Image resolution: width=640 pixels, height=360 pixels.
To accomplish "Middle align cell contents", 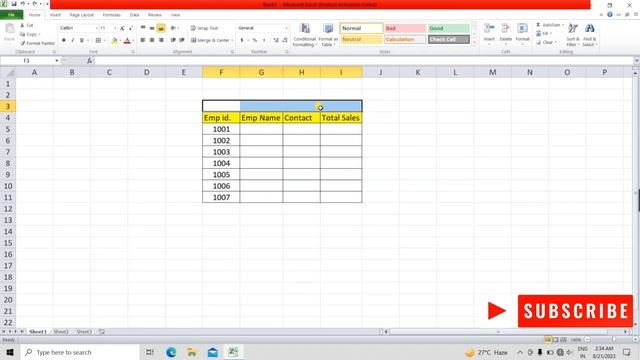I will (x=152, y=28).
